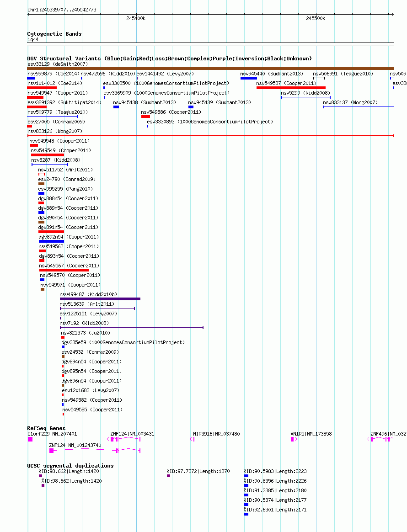
Task: Click the chr1:245339707..245542773 coordinate label
Action: (x=62, y=10)
